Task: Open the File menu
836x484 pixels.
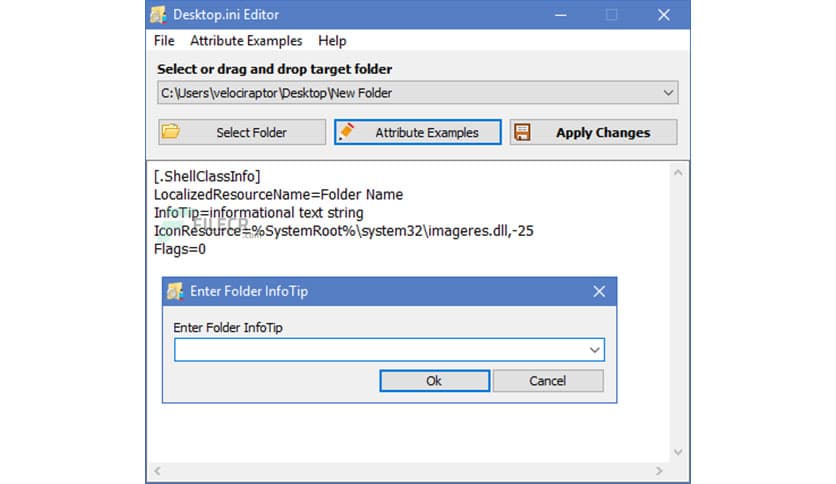Action: [x=164, y=41]
